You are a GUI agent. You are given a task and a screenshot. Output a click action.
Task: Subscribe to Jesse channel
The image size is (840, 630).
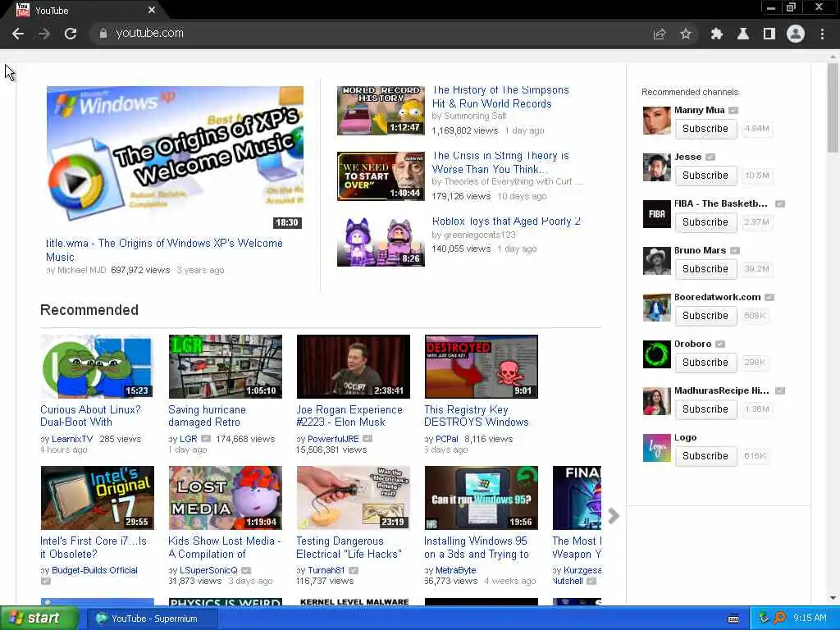click(x=705, y=176)
